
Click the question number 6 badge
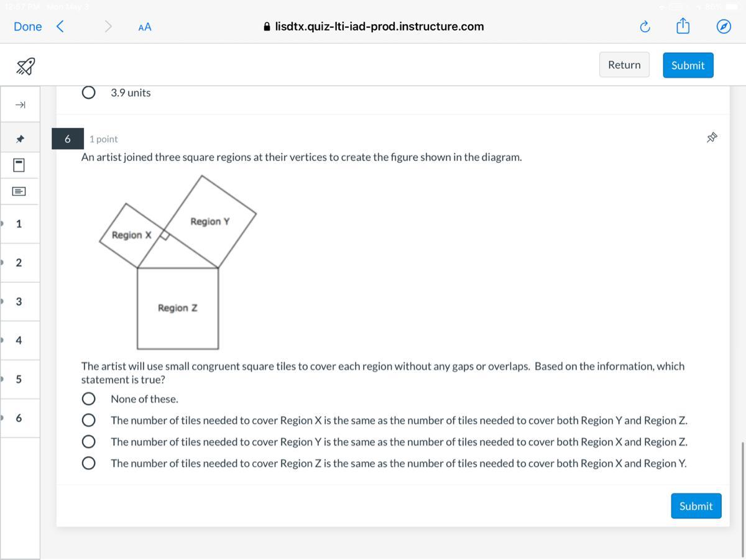68,139
